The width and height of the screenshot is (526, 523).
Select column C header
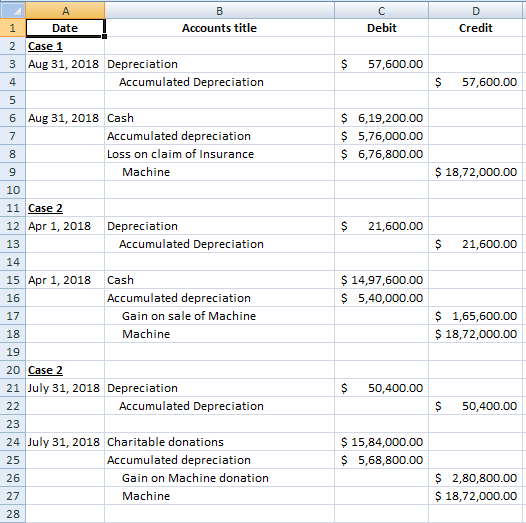click(x=381, y=10)
